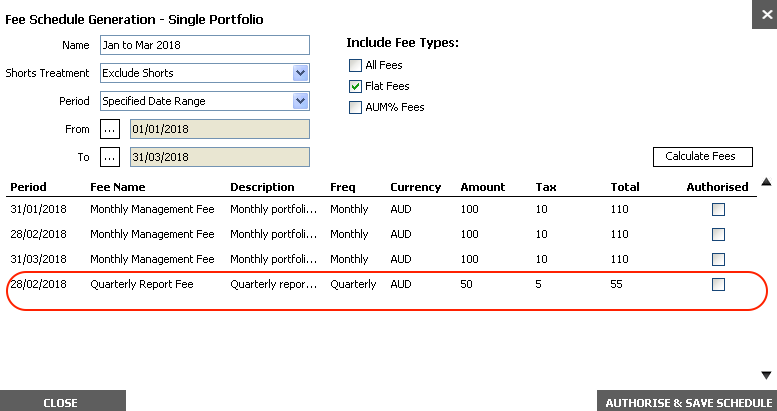777x411 pixels.
Task: Expand the Period dropdown
Action: pos(300,101)
